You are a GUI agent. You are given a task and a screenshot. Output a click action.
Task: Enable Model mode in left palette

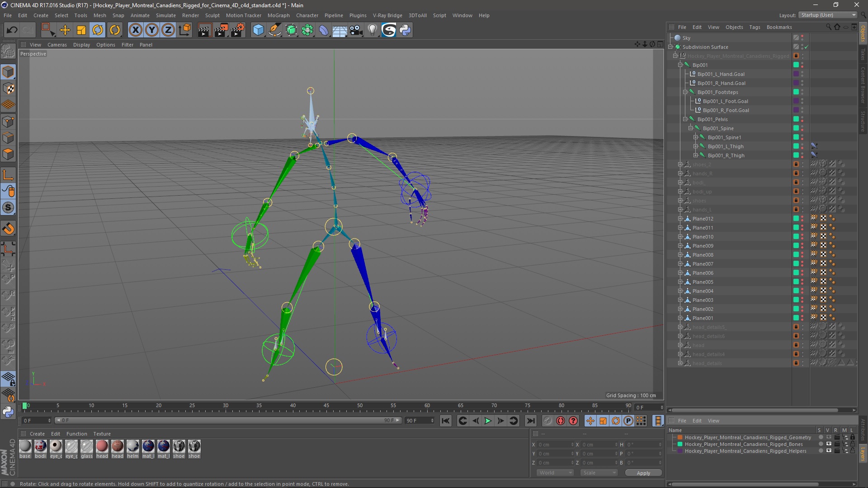pos(8,72)
